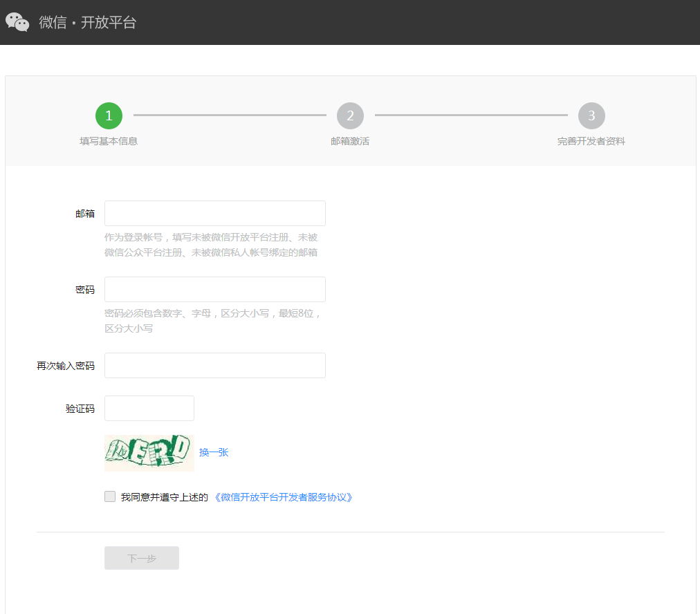Viewport: 700px width, 614px height.
Task: Open the 微信开放平台开发者服务协议 link
Action: (284, 497)
